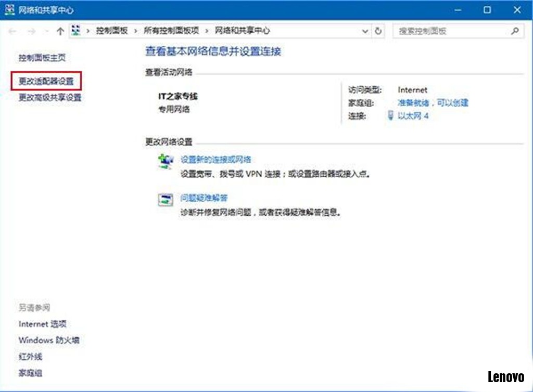
Task: Click the up-one-level arrow icon
Action: point(60,31)
